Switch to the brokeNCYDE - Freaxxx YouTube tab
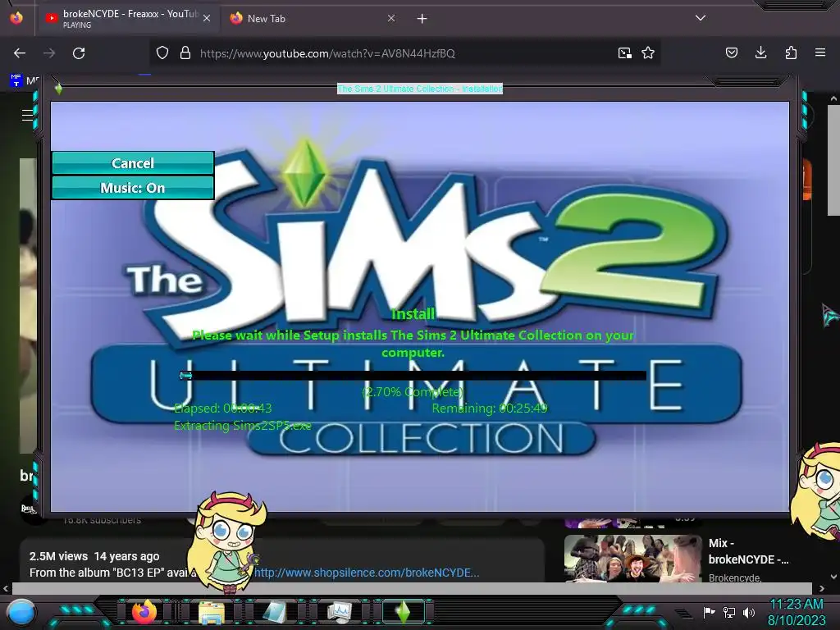 (x=129, y=19)
